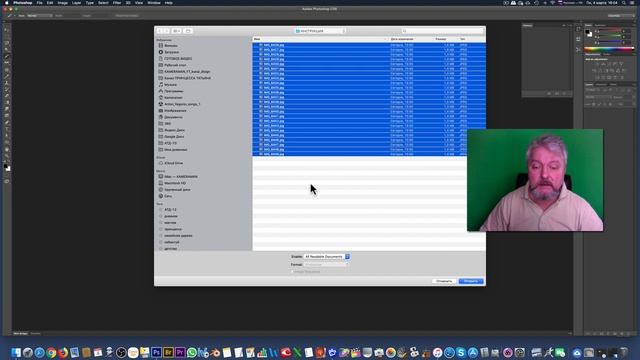The height and width of the screenshot is (360, 640).
Task: Open the Filter menu
Action: point(117,3)
